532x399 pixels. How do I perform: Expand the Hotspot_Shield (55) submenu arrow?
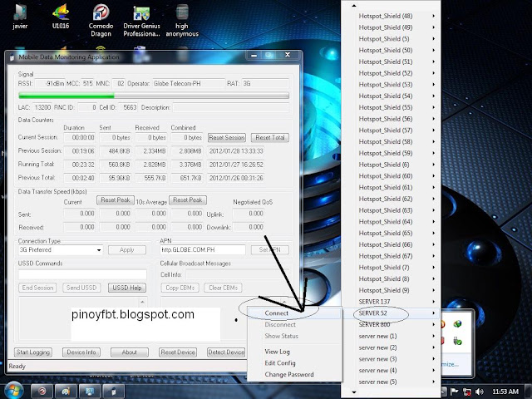coord(434,107)
